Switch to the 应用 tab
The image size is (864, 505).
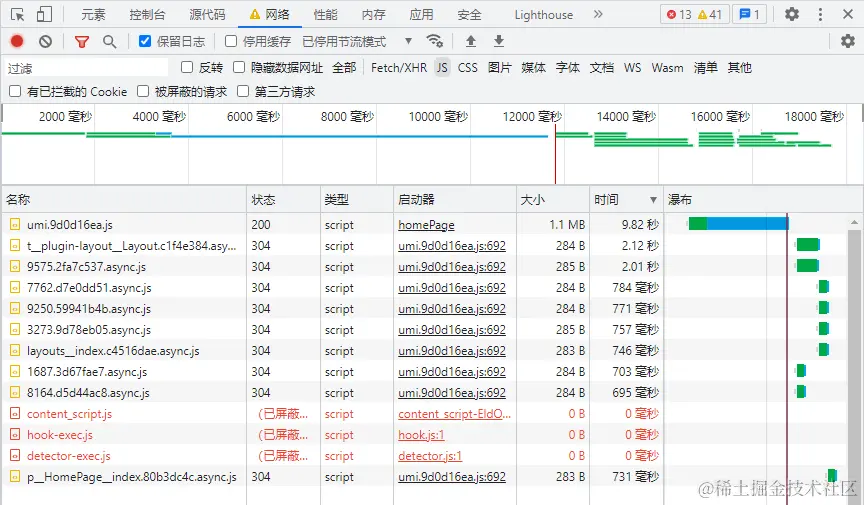tap(421, 15)
